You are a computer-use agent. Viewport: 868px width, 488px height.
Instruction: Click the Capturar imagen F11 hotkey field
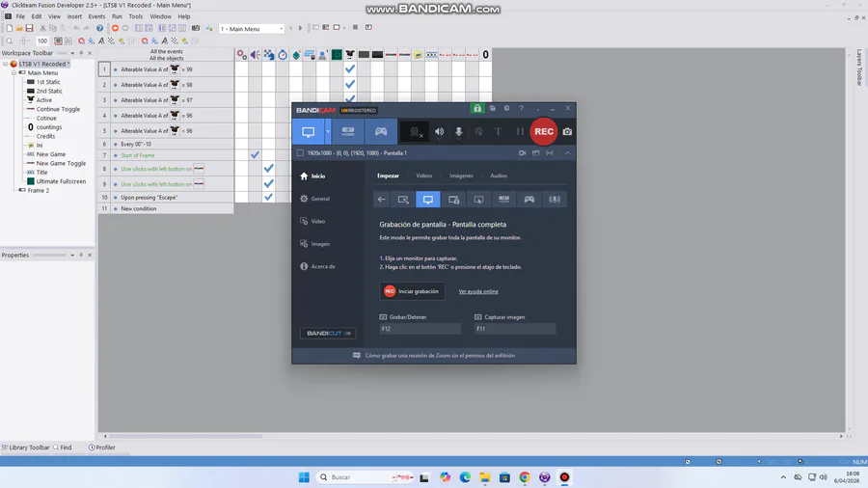[515, 329]
